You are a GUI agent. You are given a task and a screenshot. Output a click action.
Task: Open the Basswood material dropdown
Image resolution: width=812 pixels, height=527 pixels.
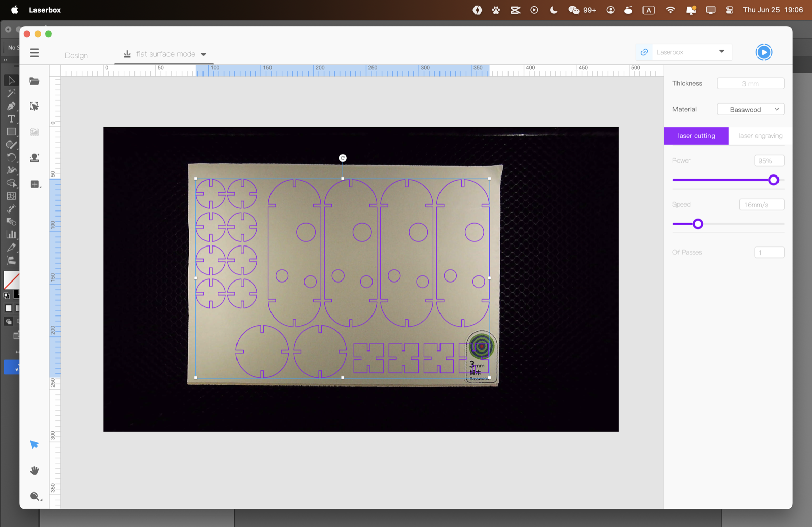pyautogui.click(x=750, y=109)
